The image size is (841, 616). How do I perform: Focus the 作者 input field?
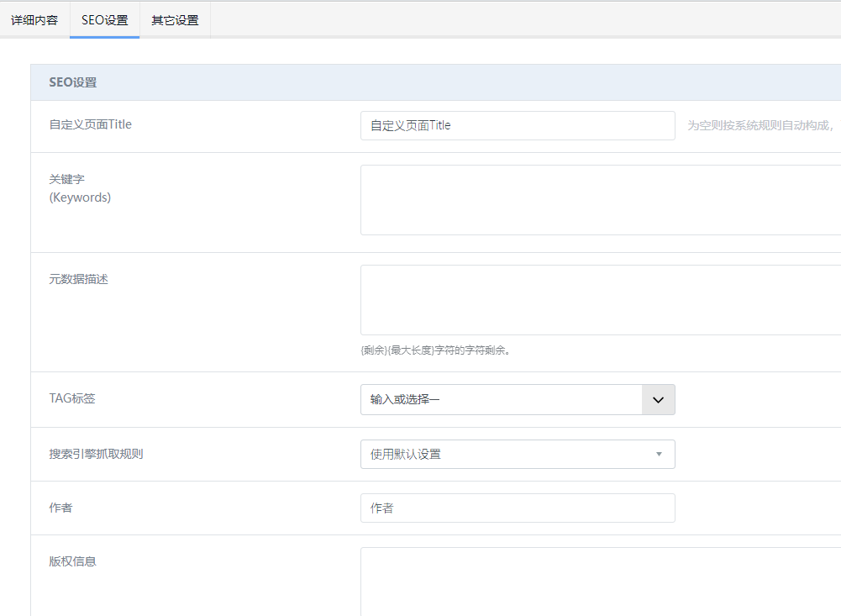[517, 508]
